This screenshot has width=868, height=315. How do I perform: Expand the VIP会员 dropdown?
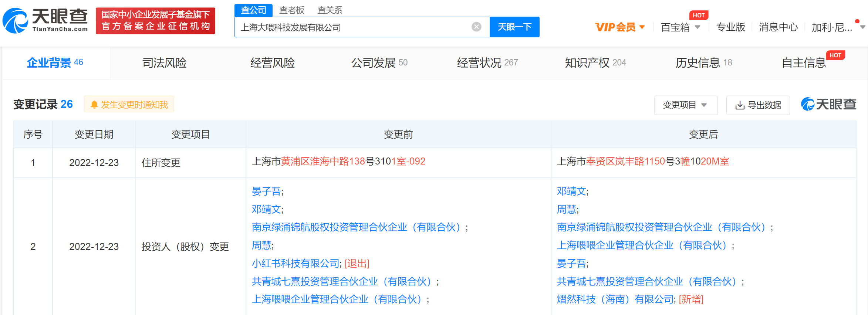(x=620, y=27)
